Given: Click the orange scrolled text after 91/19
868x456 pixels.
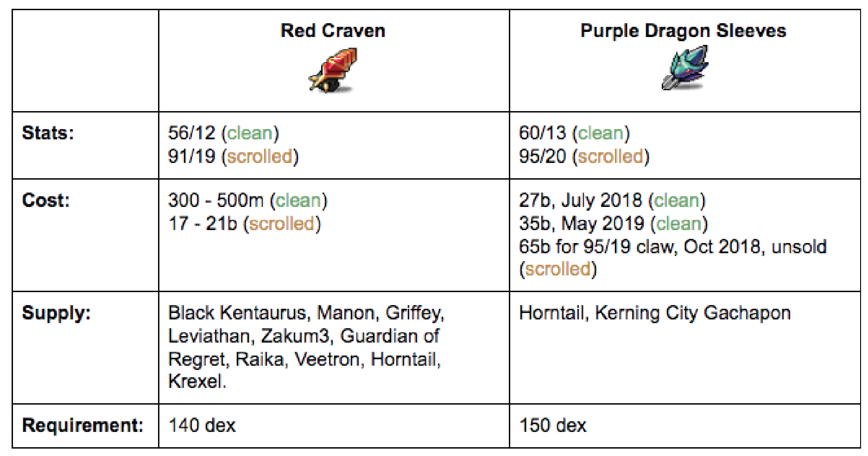Looking at the screenshot, I should [260, 156].
